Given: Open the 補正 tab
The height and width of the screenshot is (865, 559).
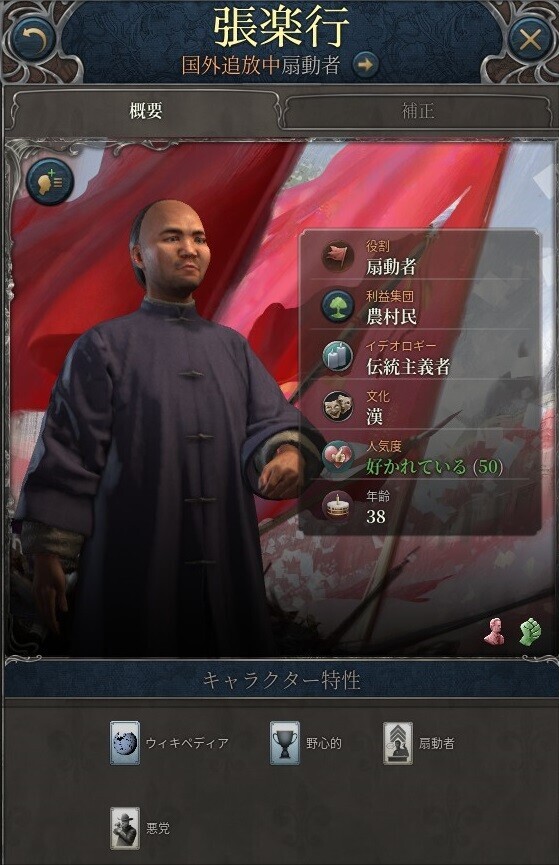Looking at the screenshot, I should (x=418, y=111).
